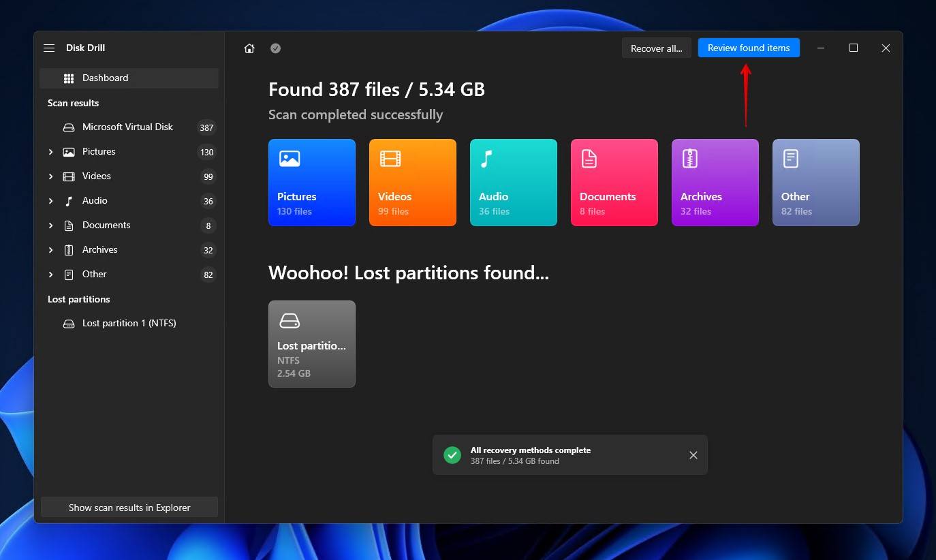Screen dimensions: 936x560
Task: Open the Lost partition NTFS card
Action: [312, 344]
